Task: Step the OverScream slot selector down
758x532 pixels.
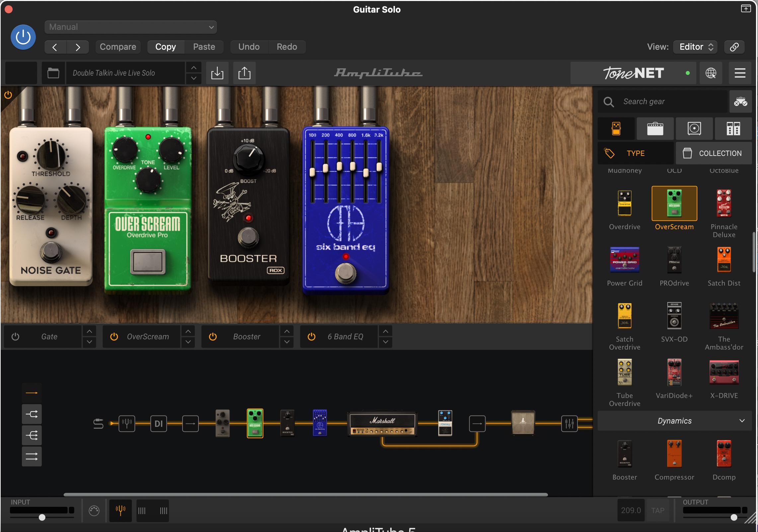Action: pyautogui.click(x=188, y=342)
